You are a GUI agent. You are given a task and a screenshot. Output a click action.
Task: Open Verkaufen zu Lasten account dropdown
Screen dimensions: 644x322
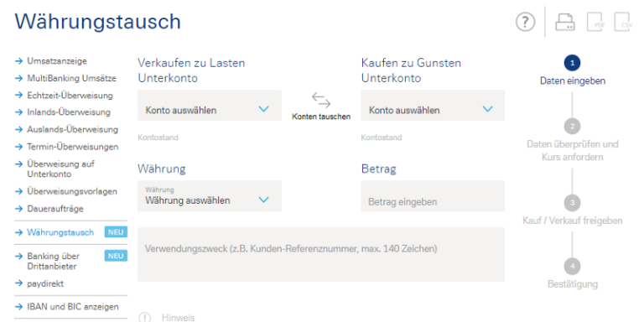(210, 106)
